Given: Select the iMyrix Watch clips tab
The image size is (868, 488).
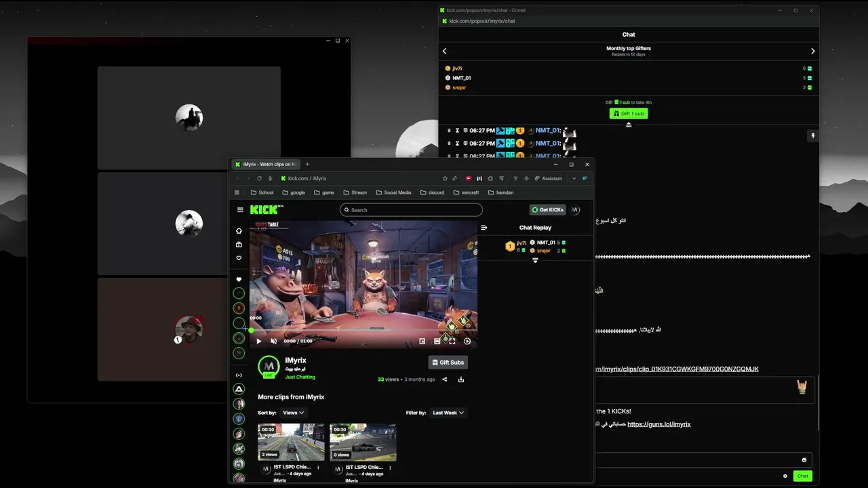Looking at the screenshot, I should click(x=266, y=164).
